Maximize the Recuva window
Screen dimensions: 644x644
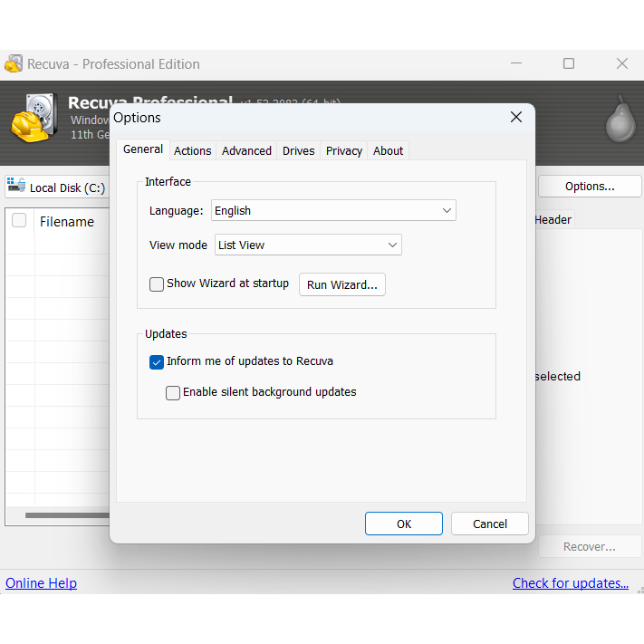[569, 64]
